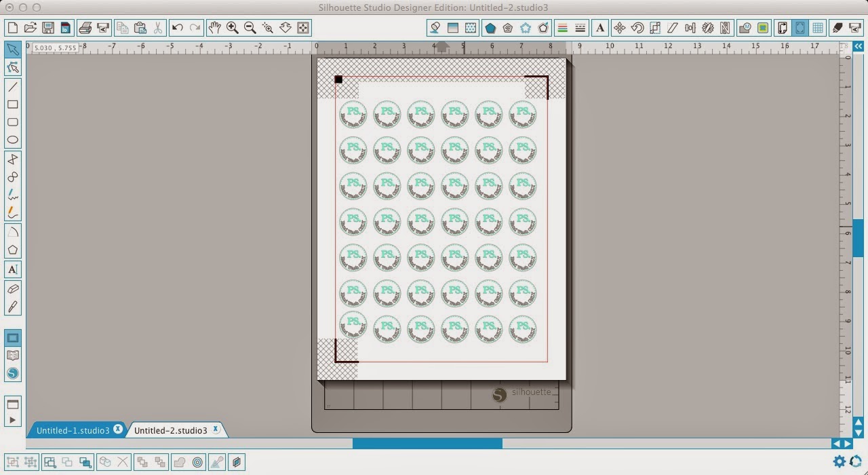This screenshot has height=475, width=868.
Task: Open the Replicate window icon
Action: 707,28
